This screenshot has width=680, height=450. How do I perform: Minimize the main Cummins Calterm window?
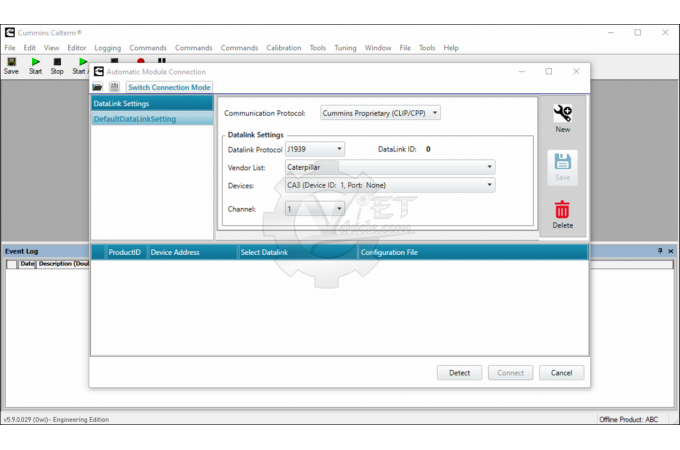coord(611,33)
